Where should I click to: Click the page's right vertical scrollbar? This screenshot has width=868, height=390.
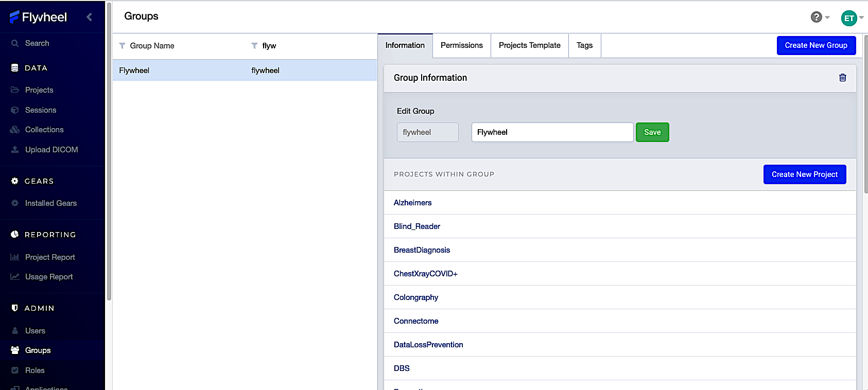click(x=866, y=113)
